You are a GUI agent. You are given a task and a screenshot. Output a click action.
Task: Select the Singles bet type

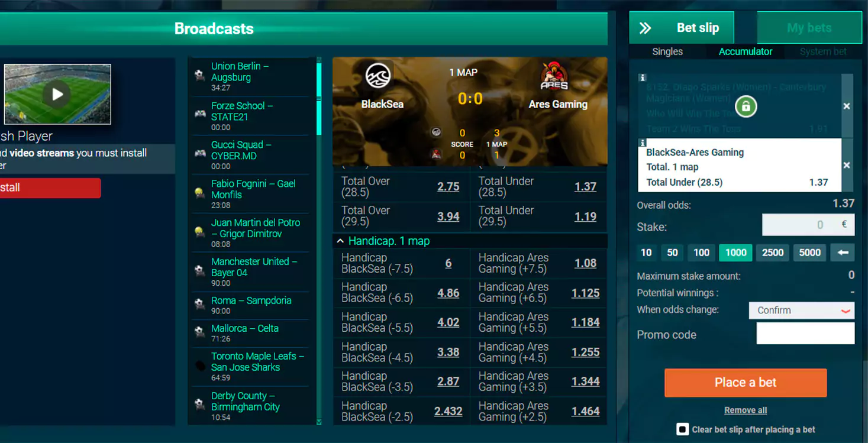[667, 51]
